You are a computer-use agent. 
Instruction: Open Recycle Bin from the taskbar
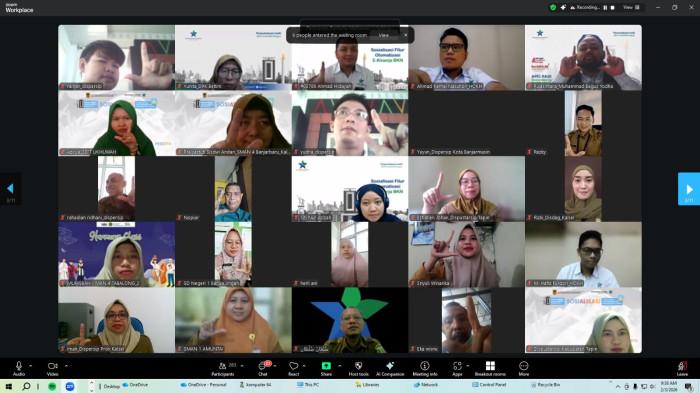click(x=545, y=385)
